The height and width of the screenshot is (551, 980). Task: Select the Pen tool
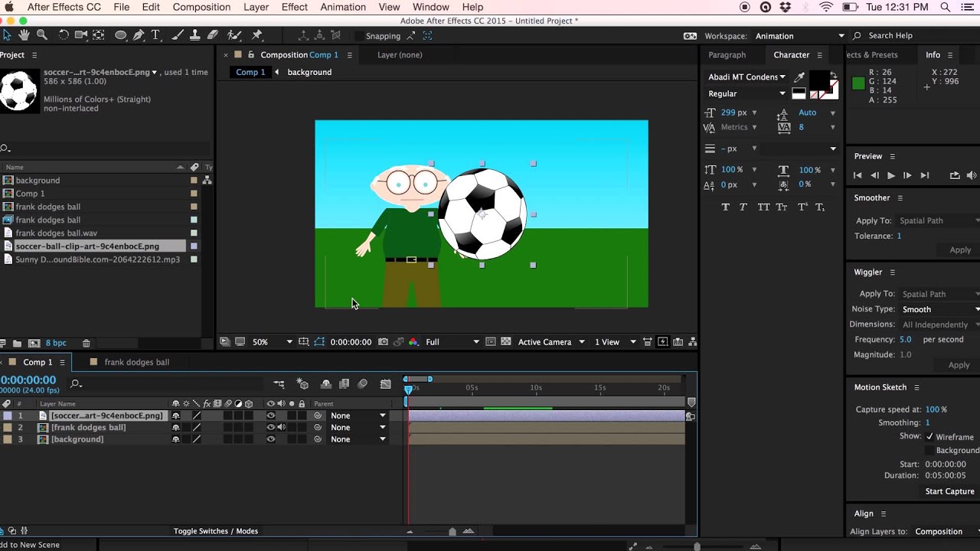(139, 35)
